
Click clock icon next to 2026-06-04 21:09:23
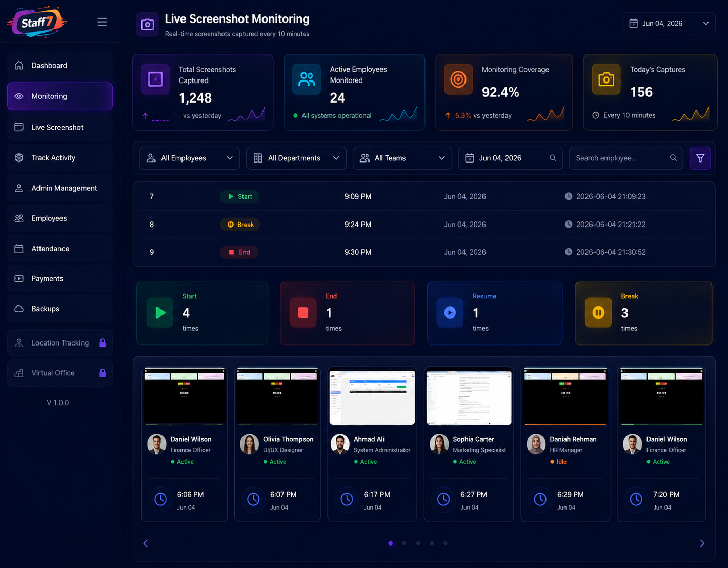(569, 196)
